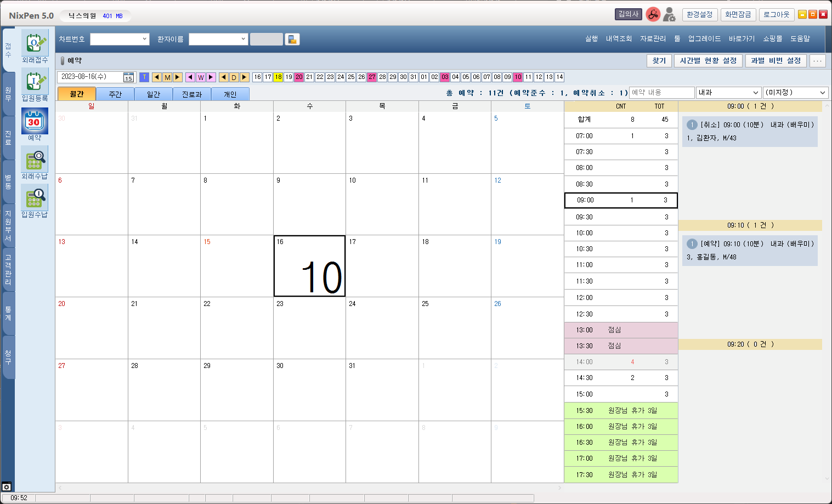
Task: Switch to the 주간 weekly tab
Action: click(115, 94)
